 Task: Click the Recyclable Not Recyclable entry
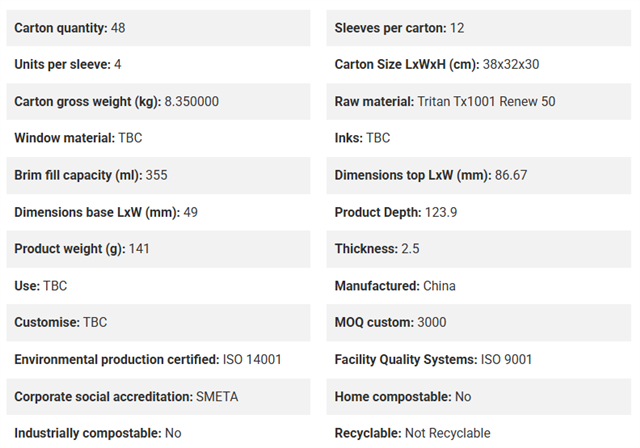point(479,433)
